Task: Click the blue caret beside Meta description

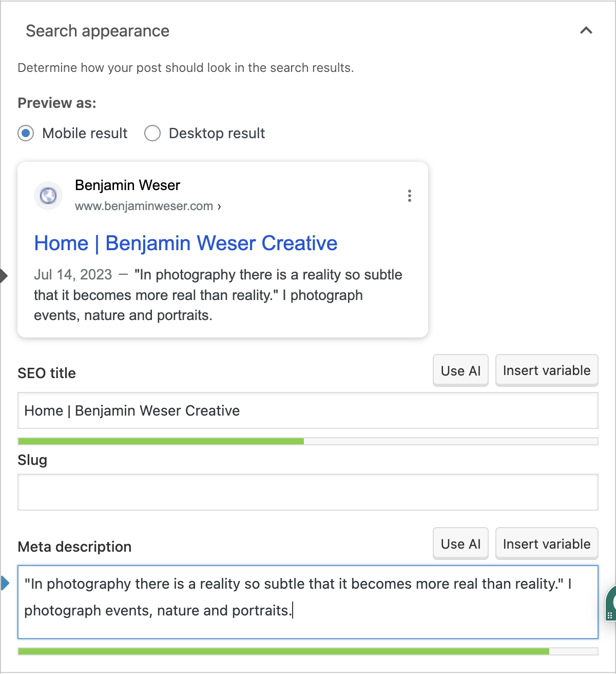Action: [5, 584]
